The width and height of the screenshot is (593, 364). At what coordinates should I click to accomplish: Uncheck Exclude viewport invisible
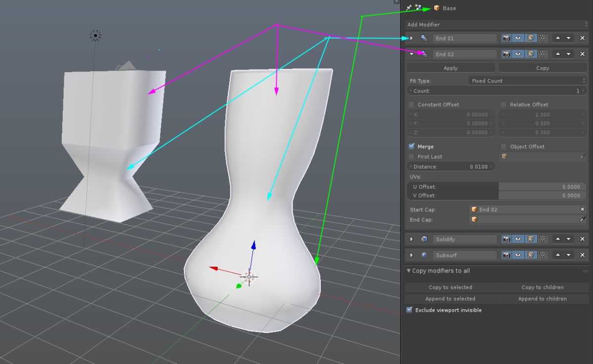[x=409, y=310]
